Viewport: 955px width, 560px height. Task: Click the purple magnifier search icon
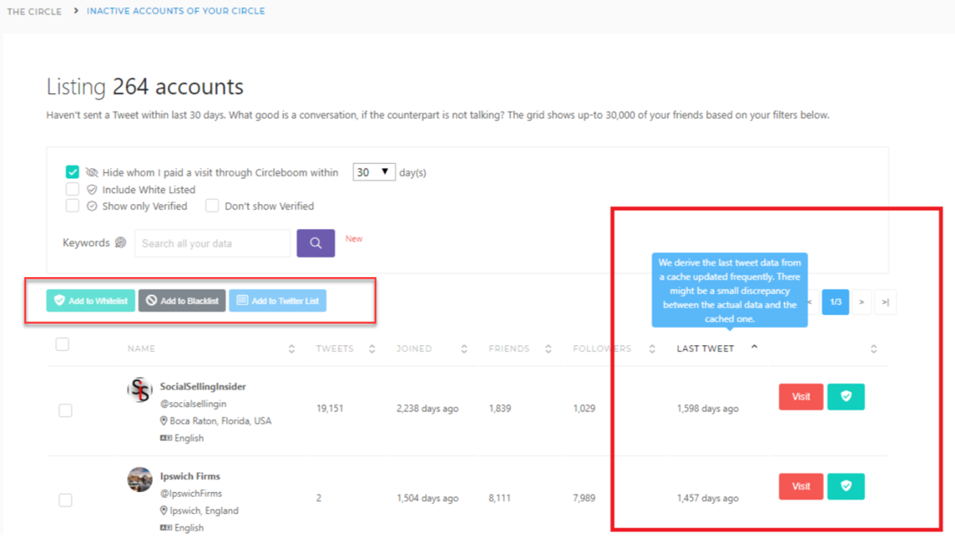[x=315, y=243]
